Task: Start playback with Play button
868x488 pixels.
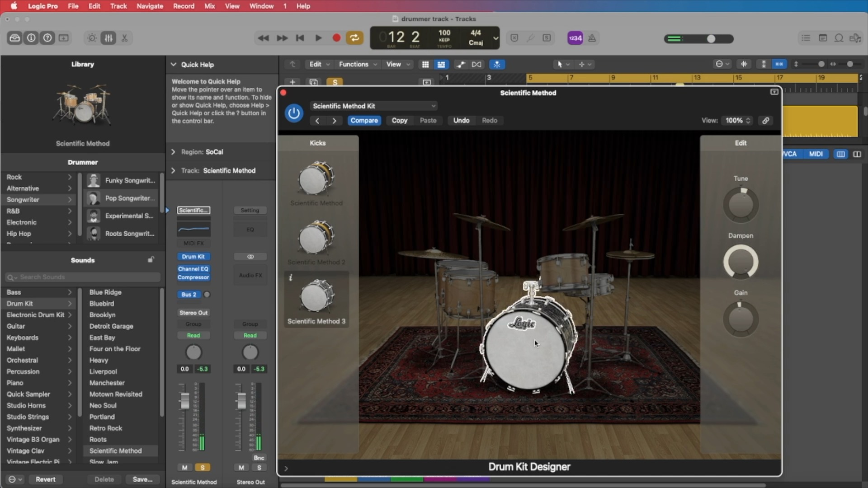Action: click(x=318, y=38)
